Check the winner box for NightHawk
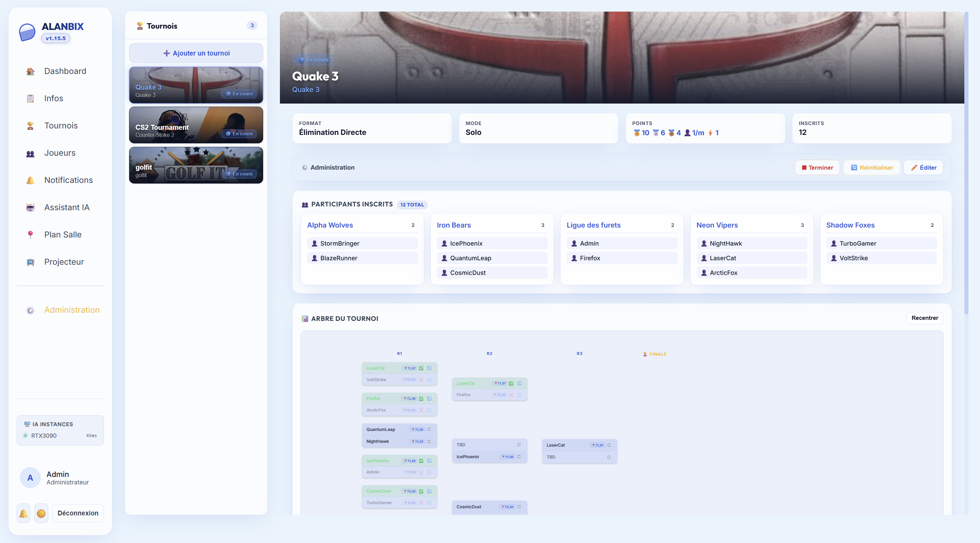 pos(429,441)
